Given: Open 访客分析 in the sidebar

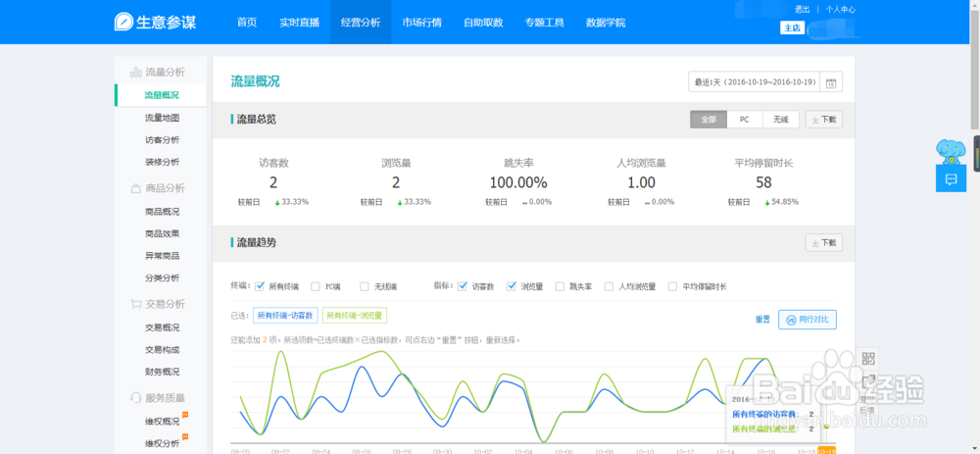Looking at the screenshot, I should click(163, 140).
